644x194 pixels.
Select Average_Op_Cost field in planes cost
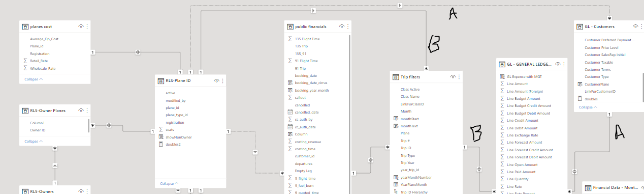pos(44,39)
